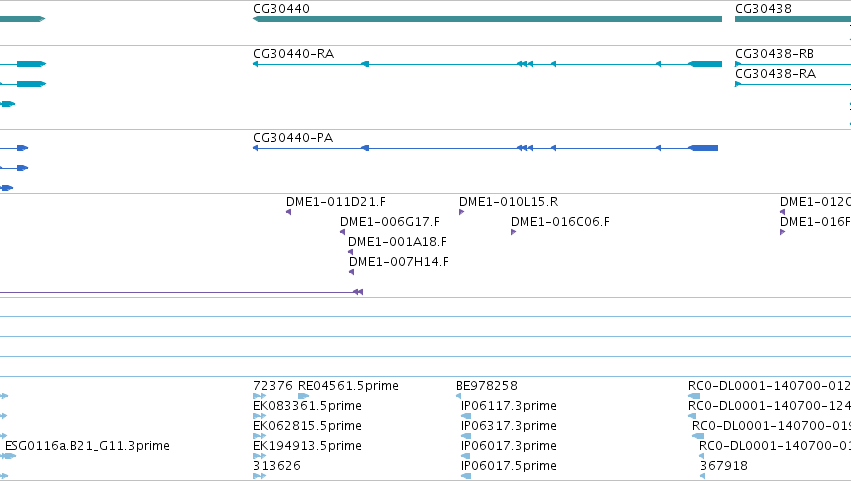Viewport: 851px width, 481px height.
Task: Click the DME1-010L15.R label
Action: [x=509, y=202]
